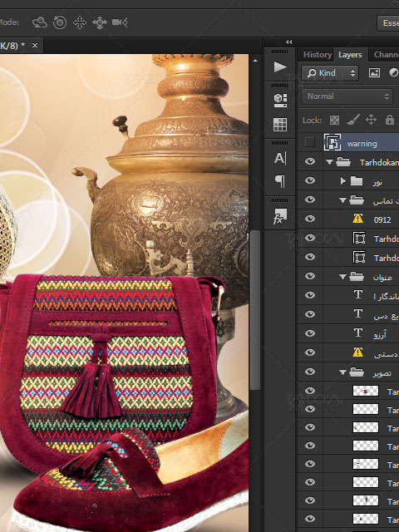Select the 3D pan mode icon
399x532 pixels.
click(x=80, y=22)
